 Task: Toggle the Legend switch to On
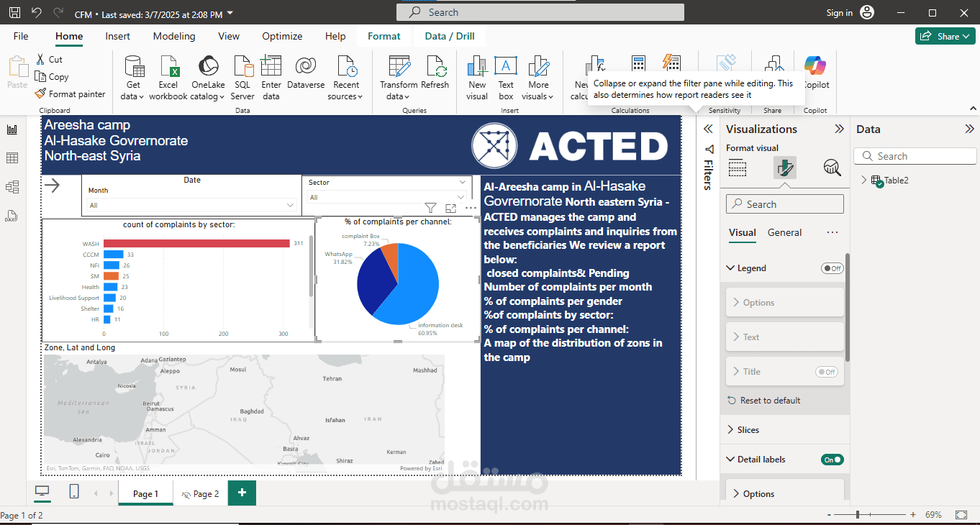point(832,268)
